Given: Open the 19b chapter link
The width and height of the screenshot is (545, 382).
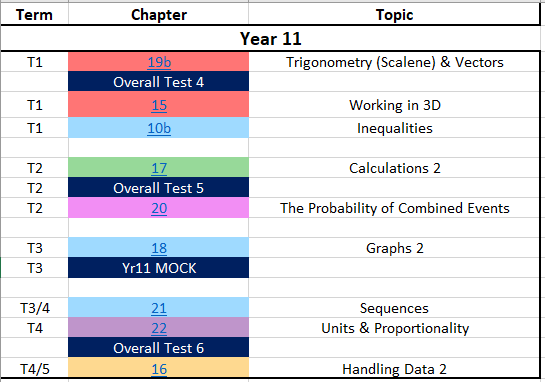Looking at the screenshot, I should (159, 62).
